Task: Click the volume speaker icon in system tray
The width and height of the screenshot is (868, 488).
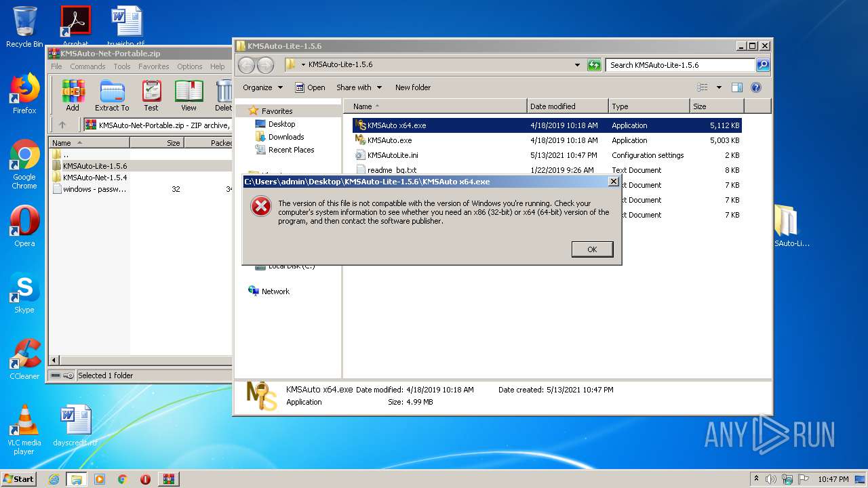Action: (x=770, y=479)
